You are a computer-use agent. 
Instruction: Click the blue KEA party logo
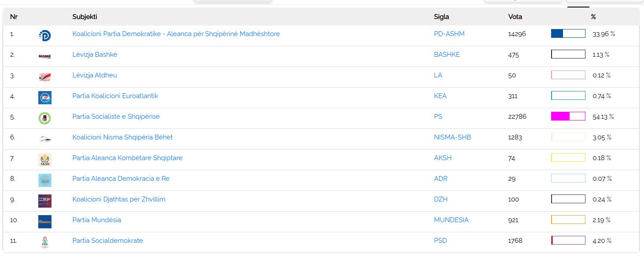pyautogui.click(x=44, y=98)
